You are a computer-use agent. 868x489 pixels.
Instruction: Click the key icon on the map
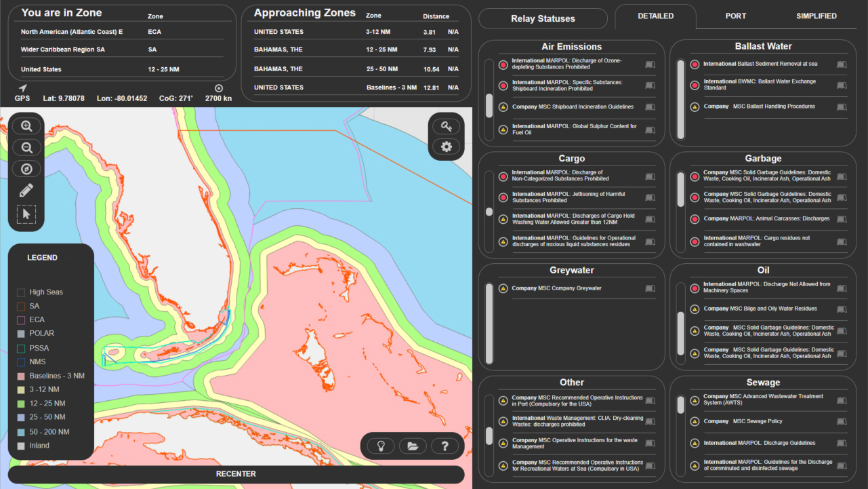point(446,126)
